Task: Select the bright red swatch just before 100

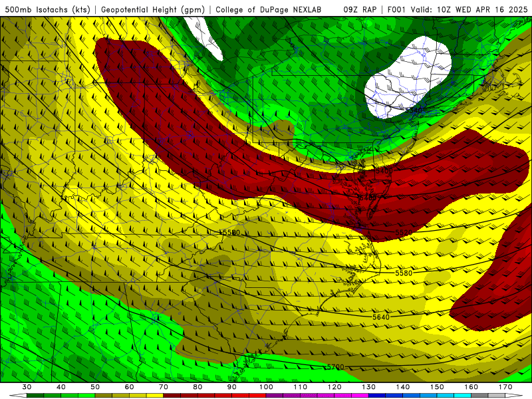Action: point(257,396)
